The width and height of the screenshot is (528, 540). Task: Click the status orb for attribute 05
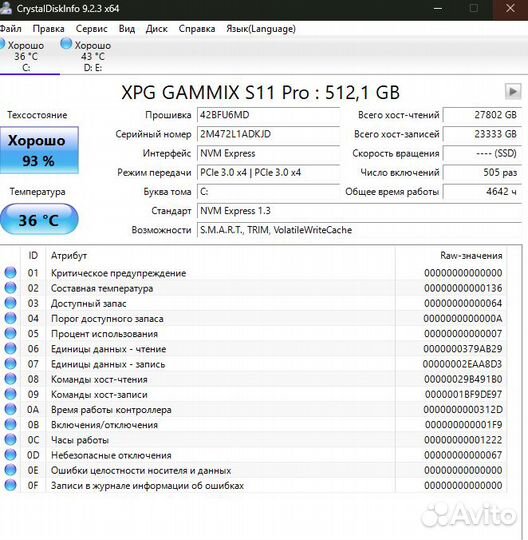(x=10, y=333)
